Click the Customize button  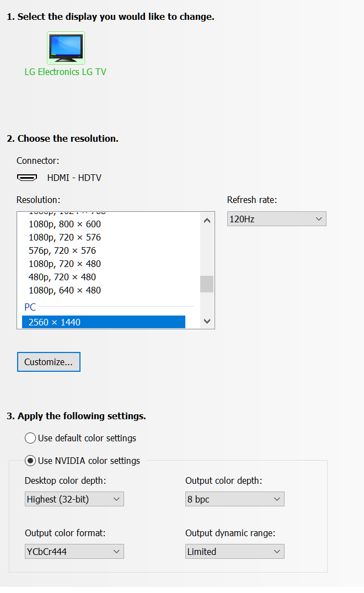49,362
